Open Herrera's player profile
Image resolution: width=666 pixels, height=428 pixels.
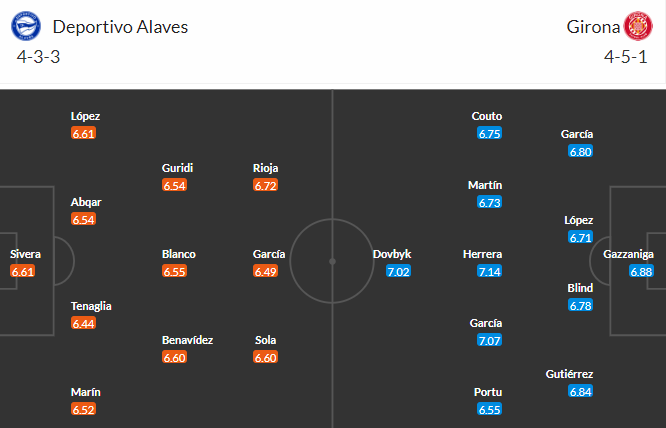click(x=482, y=254)
